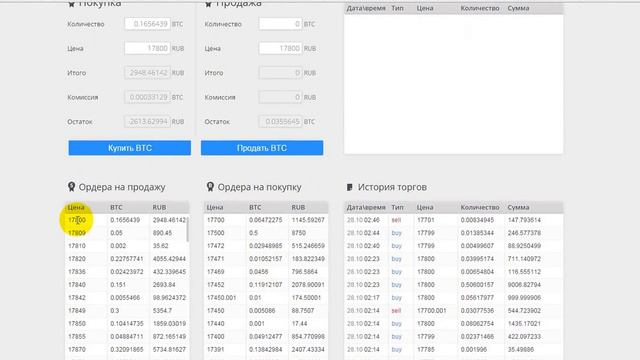The height and width of the screenshot is (360, 640).
Task: Focus the buy Количество field showing 0.1656439
Action: tap(147, 24)
